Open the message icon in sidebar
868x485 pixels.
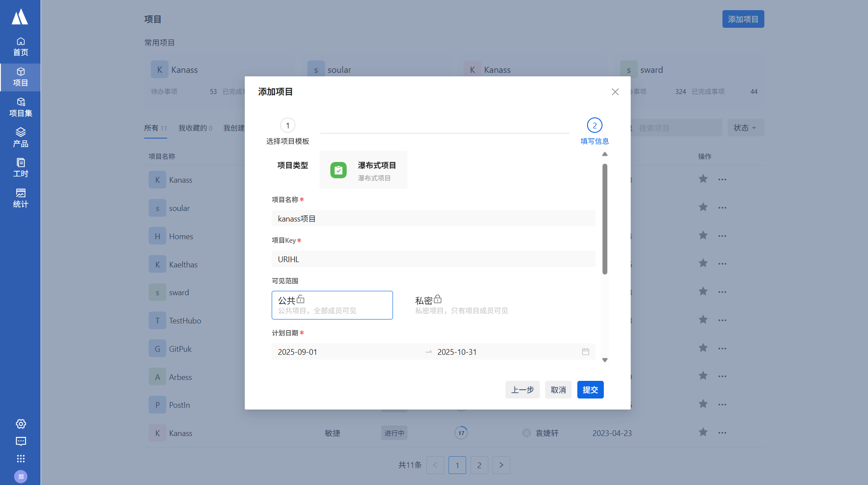[21, 441]
